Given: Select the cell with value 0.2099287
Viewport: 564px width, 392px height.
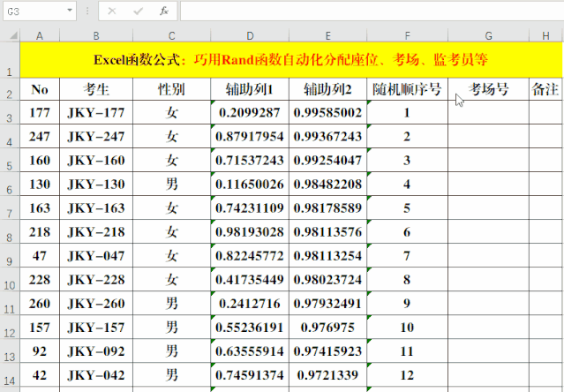Looking at the screenshot, I should (x=250, y=113).
